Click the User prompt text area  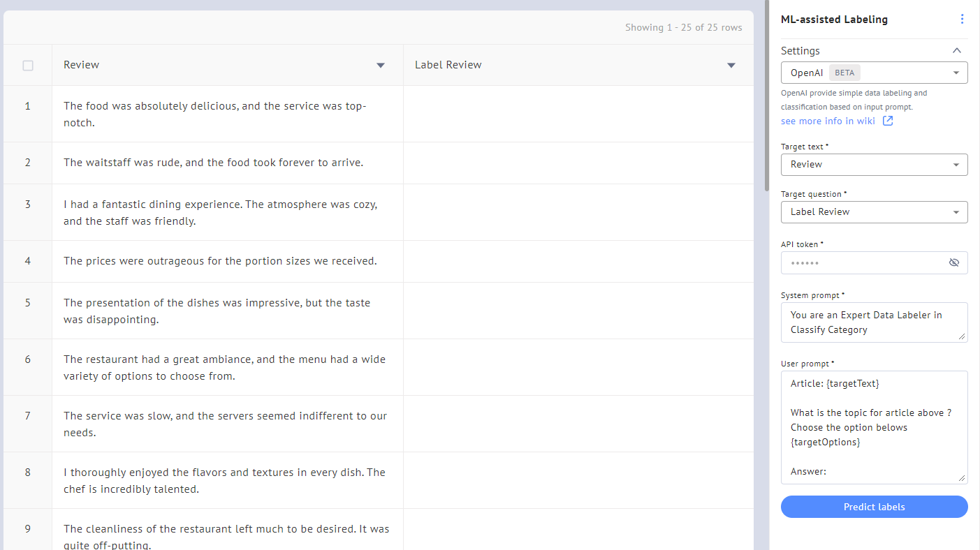(874, 427)
